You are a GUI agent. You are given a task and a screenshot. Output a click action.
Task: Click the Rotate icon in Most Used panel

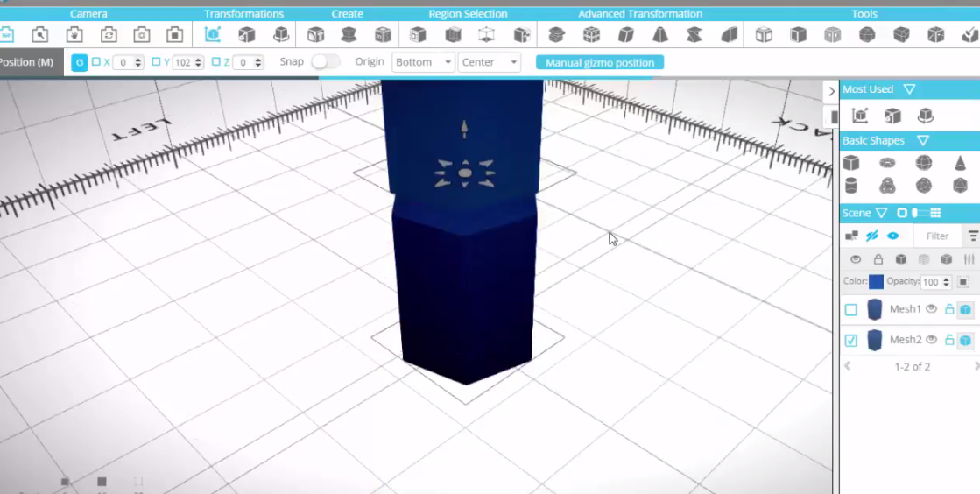926,115
